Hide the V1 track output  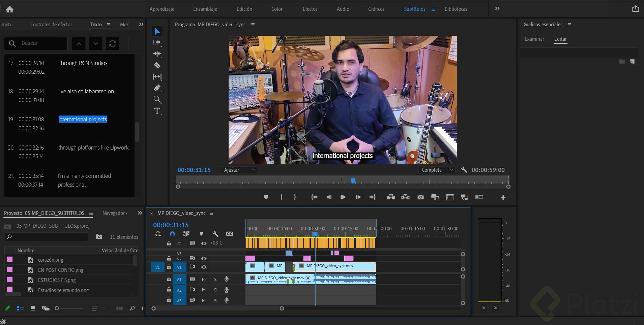click(x=204, y=267)
